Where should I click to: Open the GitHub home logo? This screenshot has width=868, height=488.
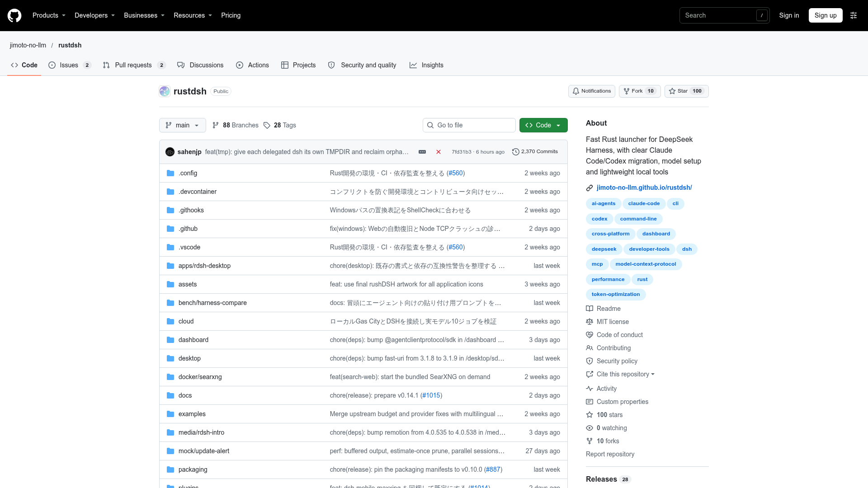(x=14, y=15)
